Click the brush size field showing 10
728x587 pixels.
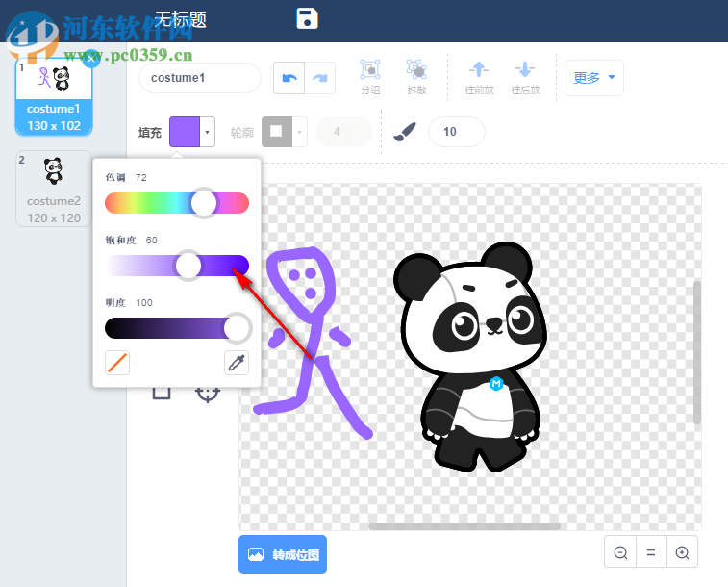[x=457, y=132]
